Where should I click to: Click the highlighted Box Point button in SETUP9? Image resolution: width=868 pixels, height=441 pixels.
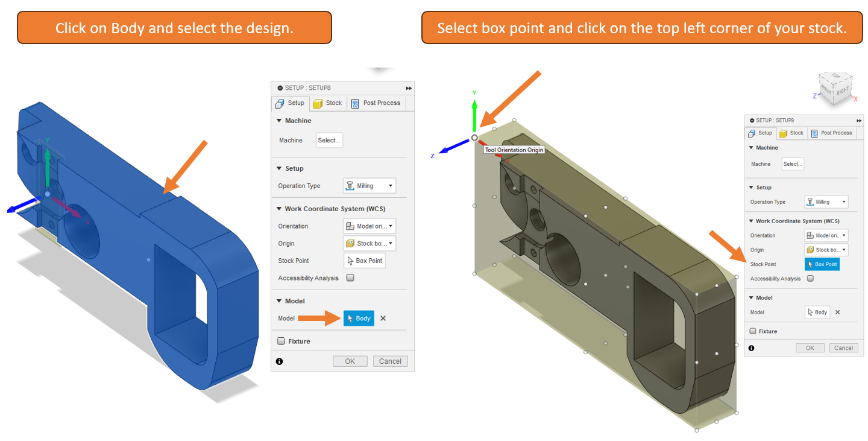[x=822, y=264]
